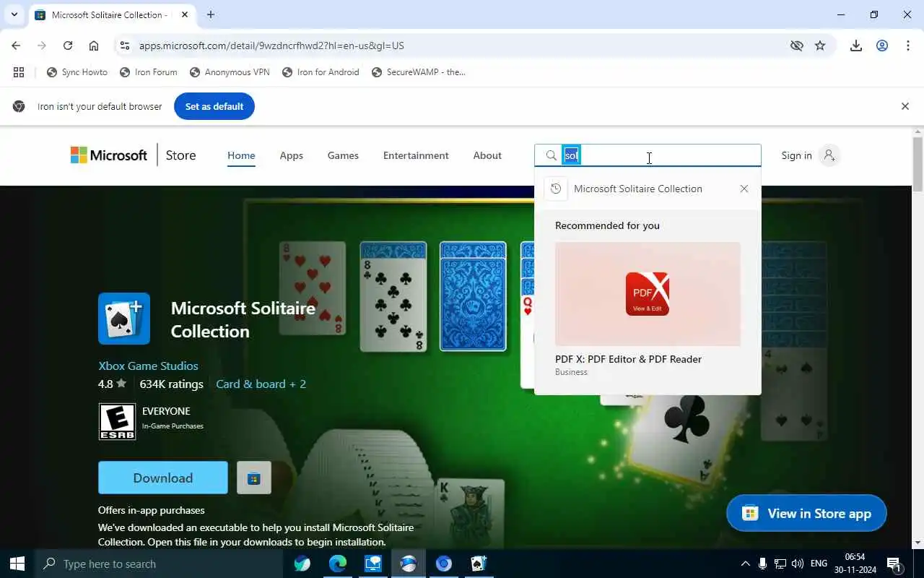Open the PDF X recommended app thumbnail
Screen dimensions: 924x578
648,294
